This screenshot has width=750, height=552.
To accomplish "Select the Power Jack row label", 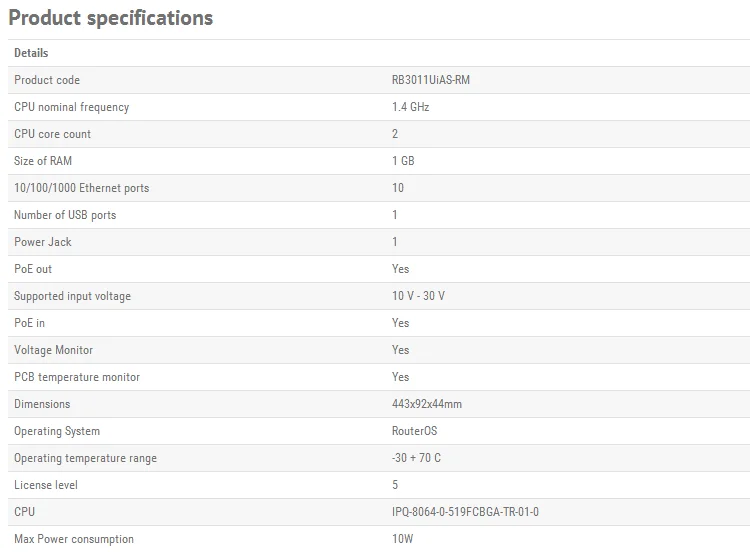I will (x=43, y=242).
